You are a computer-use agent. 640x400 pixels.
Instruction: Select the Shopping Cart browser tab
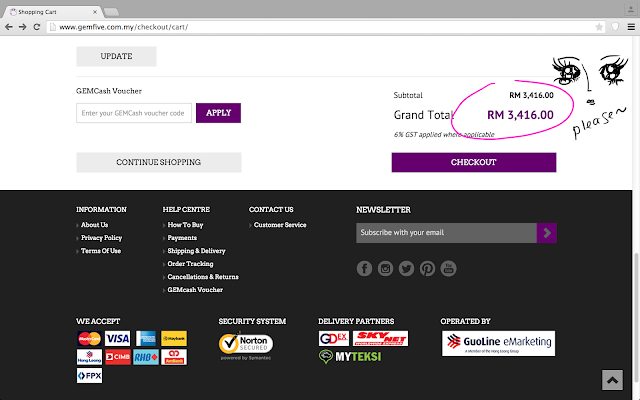pyautogui.click(x=53, y=12)
